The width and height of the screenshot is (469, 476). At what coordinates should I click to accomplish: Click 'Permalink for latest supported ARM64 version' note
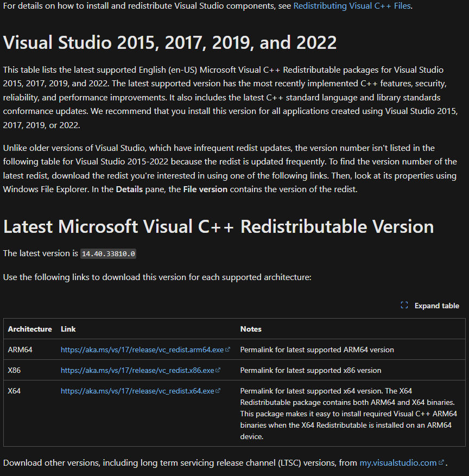coord(317,350)
